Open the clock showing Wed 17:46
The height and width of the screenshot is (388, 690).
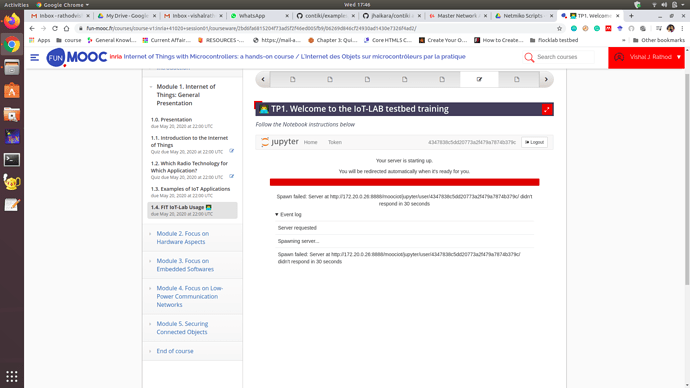coord(357,4)
